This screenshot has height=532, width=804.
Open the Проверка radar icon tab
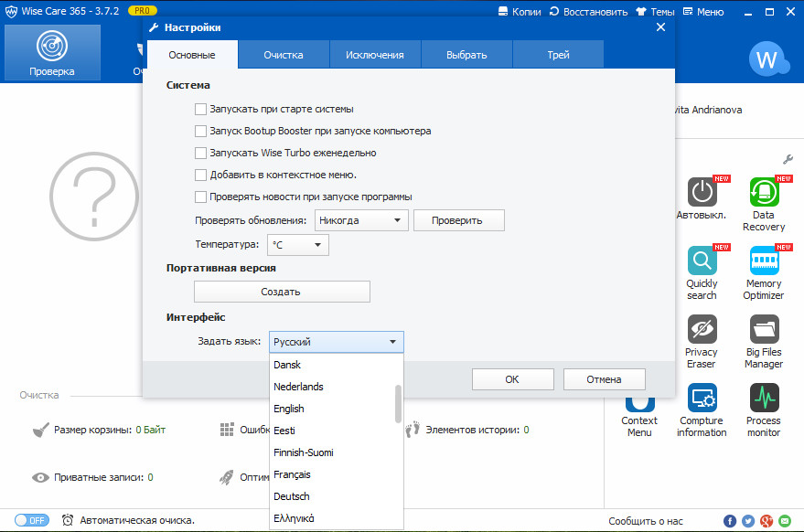[52, 52]
